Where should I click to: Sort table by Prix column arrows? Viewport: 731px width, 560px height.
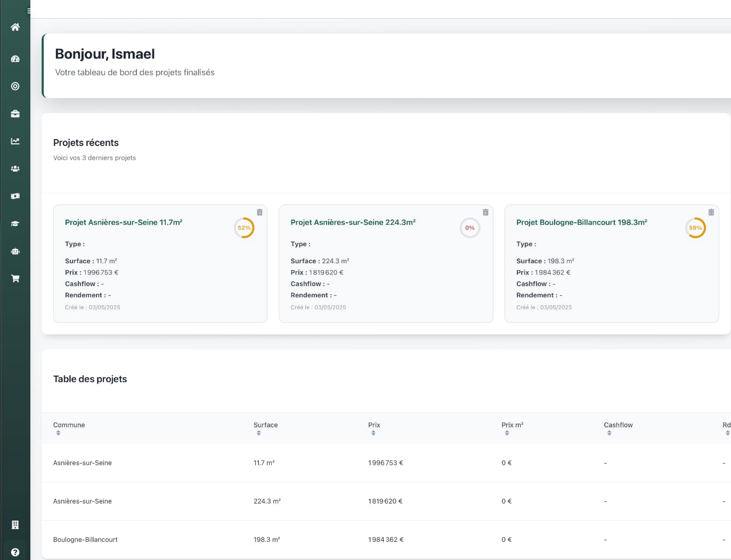coord(373,433)
